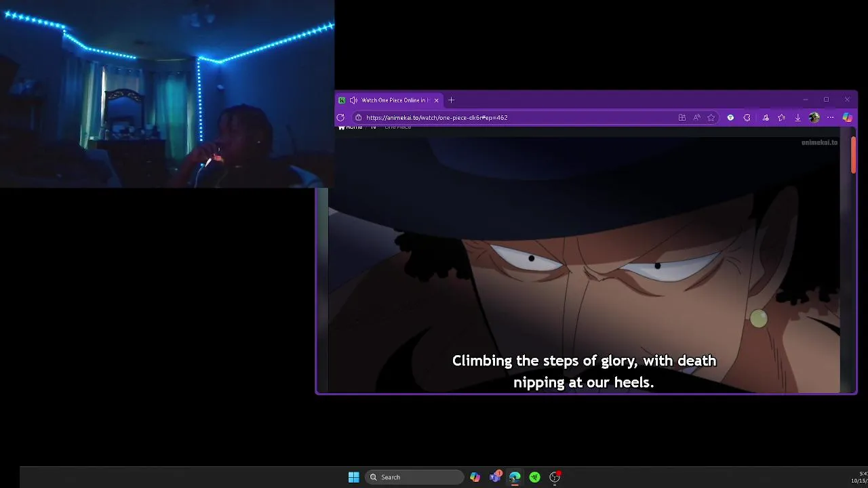The width and height of the screenshot is (868, 488).
Task: Open the Extensions puzzle icon
Action: coord(747,117)
